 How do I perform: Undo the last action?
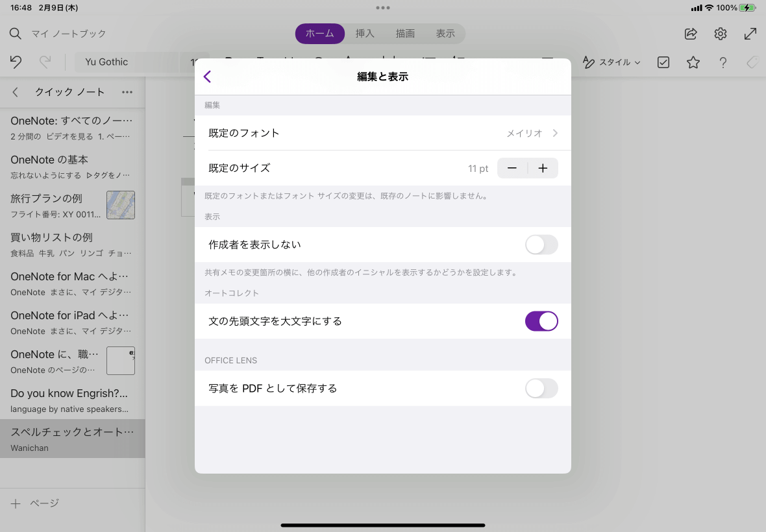tap(16, 62)
